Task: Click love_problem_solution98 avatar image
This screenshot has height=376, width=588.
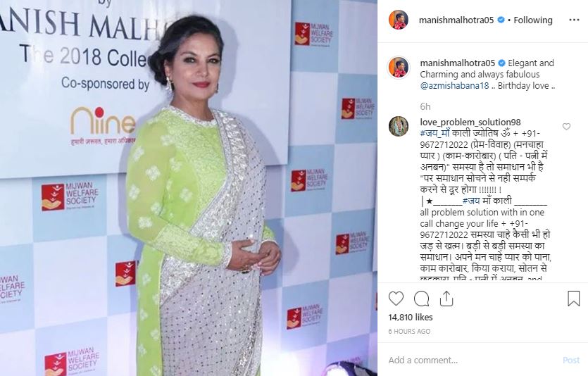Action: pos(399,126)
